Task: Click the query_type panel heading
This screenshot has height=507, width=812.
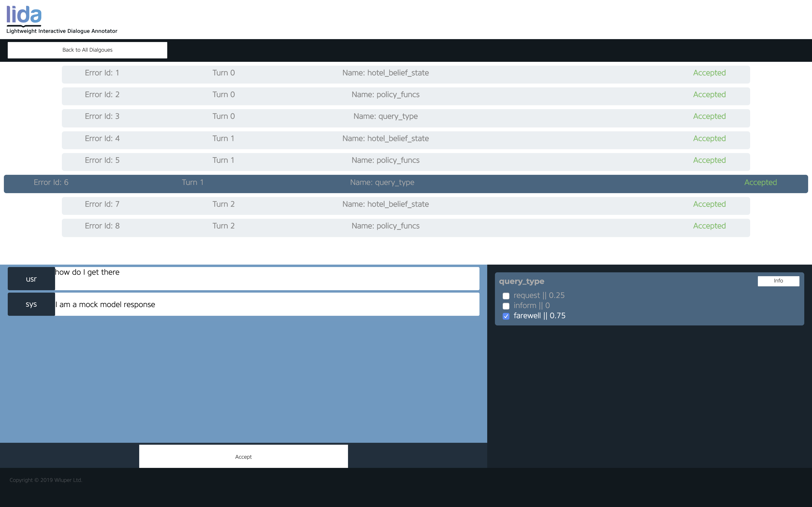Action: 522,281
